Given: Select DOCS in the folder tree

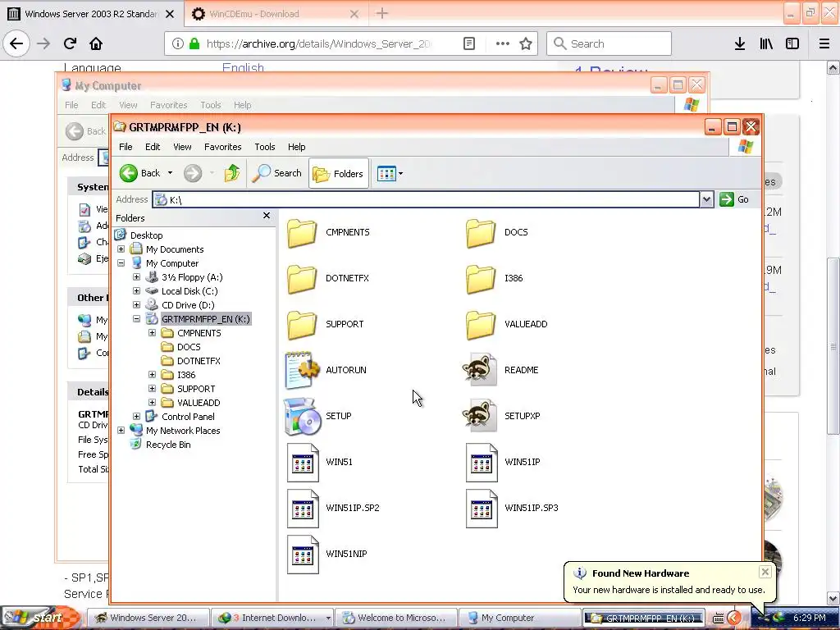Looking at the screenshot, I should tap(189, 347).
